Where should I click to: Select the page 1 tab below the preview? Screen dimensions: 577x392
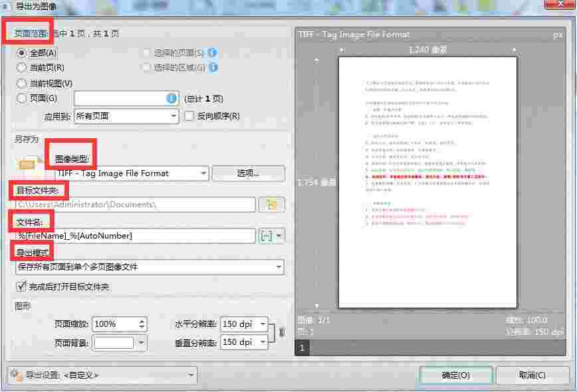pyautogui.click(x=302, y=347)
